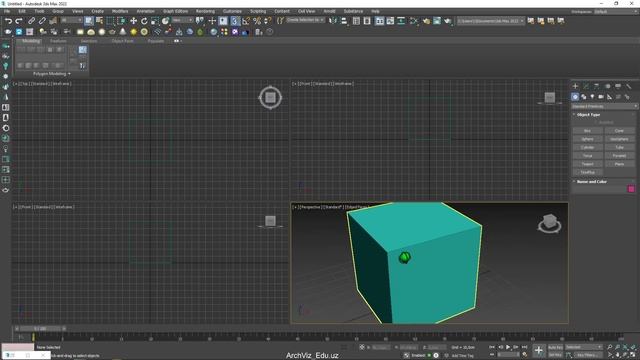The width and height of the screenshot is (640, 360).
Task: Toggle the ribbon display icon
Action: 380,20
